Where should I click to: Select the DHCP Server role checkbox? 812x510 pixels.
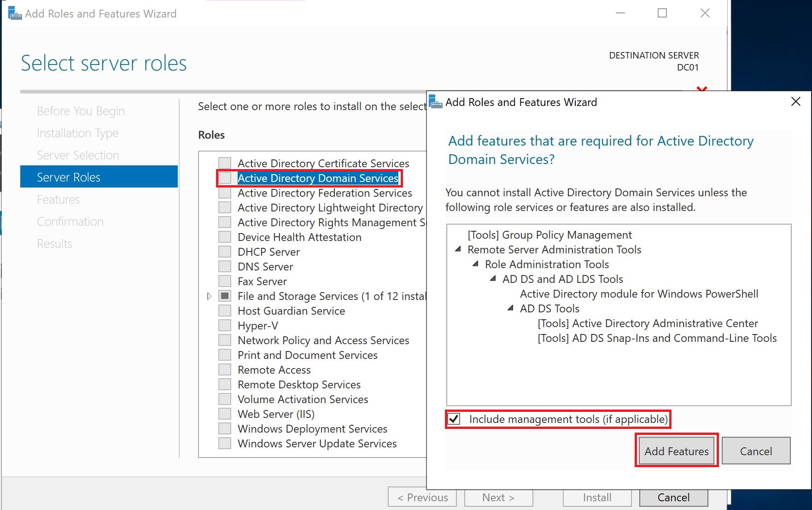[224, 252]
